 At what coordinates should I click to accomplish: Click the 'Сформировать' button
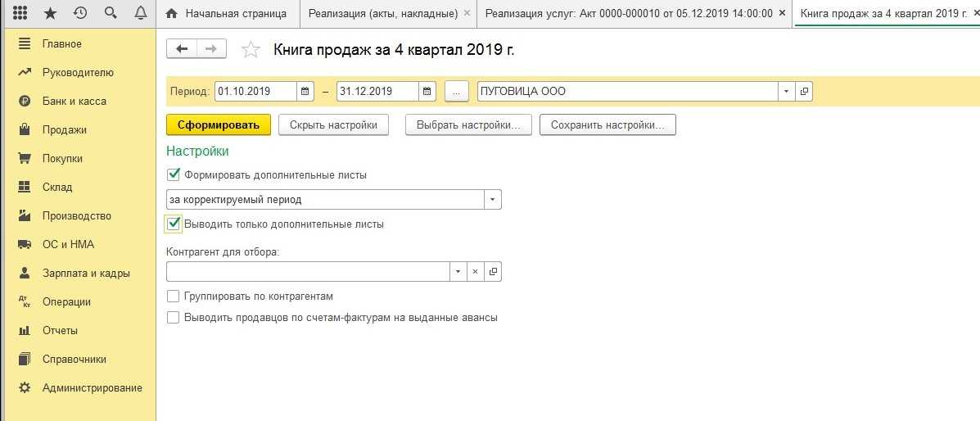(x=218, y=125)
